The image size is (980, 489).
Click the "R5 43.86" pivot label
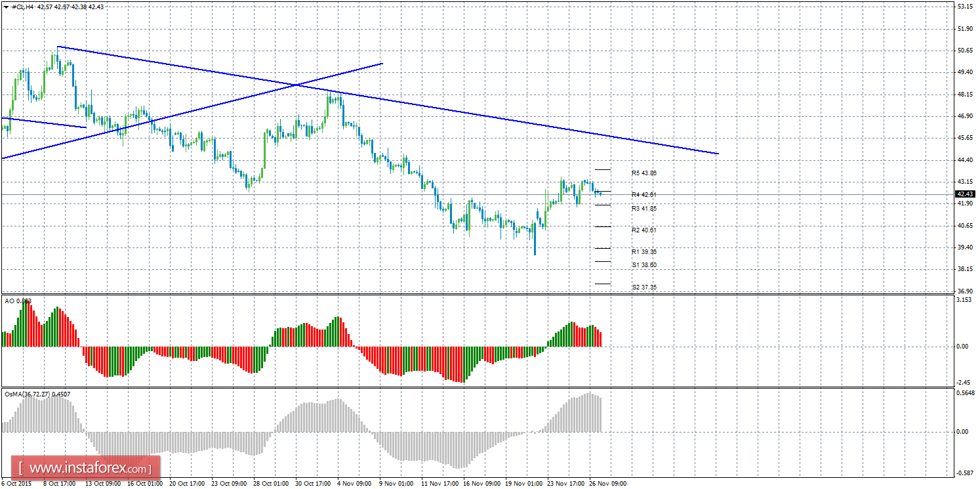coord(644,173)
